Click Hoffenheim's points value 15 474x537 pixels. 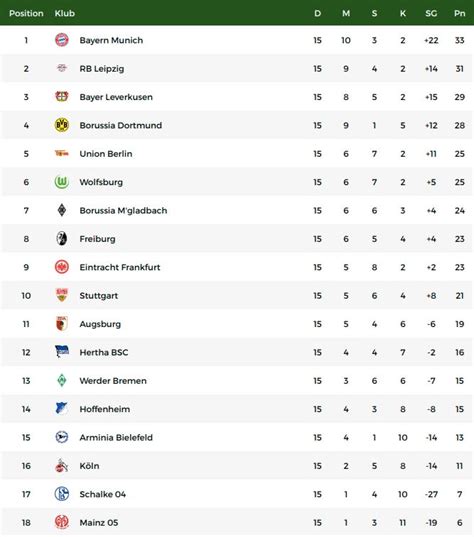(x=460, y=409)
